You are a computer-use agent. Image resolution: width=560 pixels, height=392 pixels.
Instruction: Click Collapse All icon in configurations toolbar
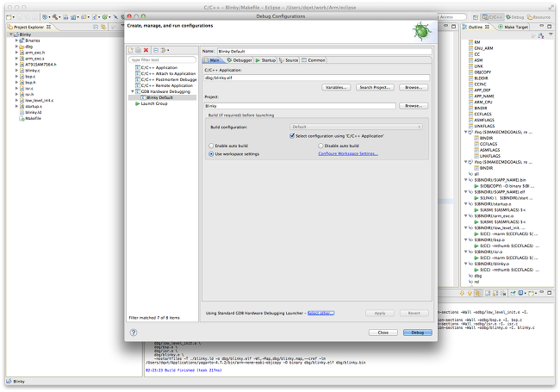156,50
